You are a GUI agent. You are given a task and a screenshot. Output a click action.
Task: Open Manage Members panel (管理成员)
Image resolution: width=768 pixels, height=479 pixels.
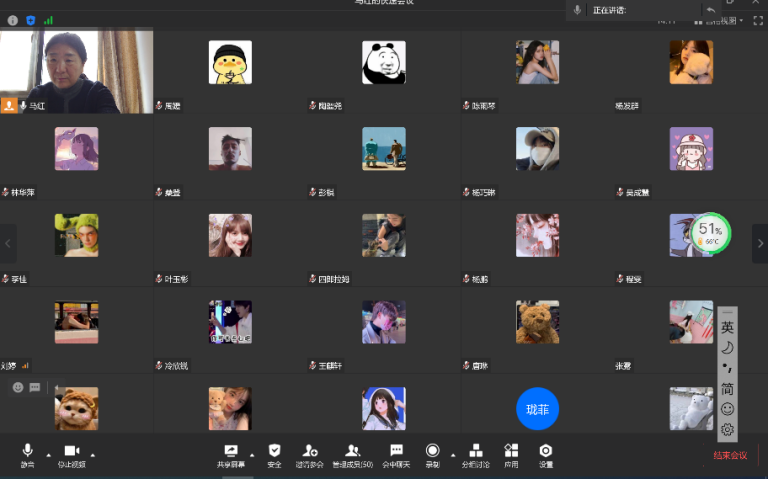pyautogui.click(x=352, y=454)
